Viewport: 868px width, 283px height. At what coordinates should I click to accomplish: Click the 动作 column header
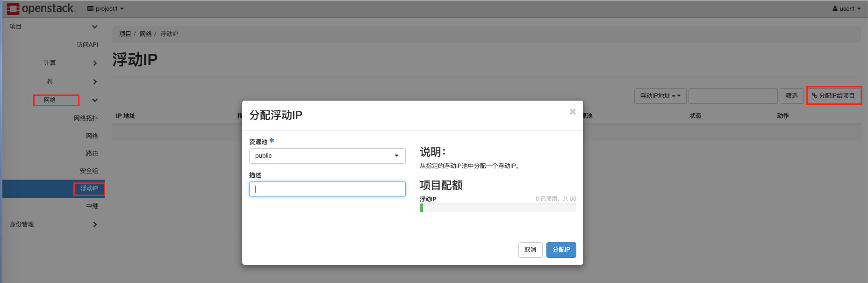coord(783,116)
